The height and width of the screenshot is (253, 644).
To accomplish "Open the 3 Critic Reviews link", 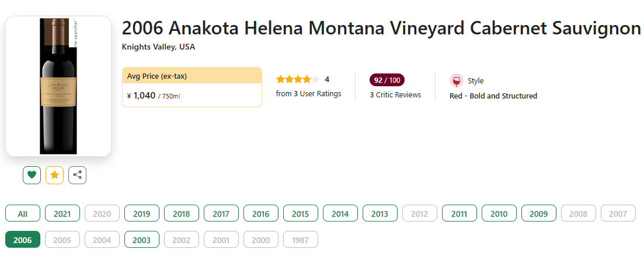I will pyautogui.click(x=395, y=94).
